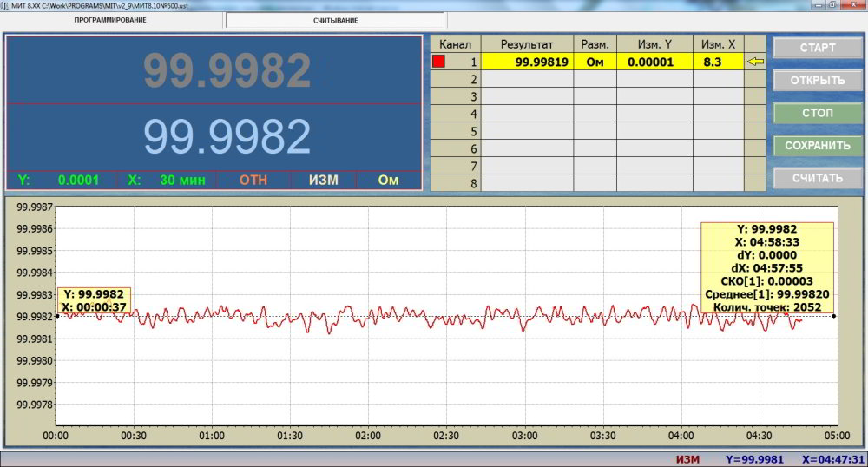Open the Y scale value 0.0001
The width and height of the screenshot is (868, 467).
[x=78, y=181]
